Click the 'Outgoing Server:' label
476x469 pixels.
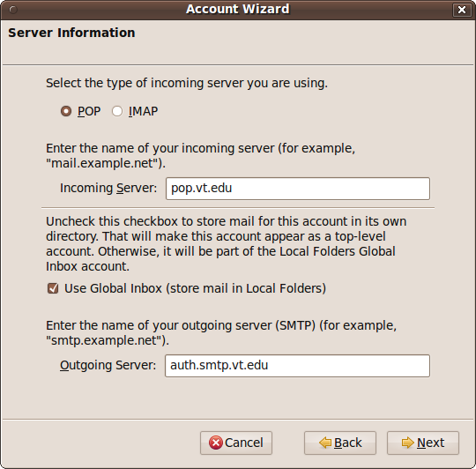[x=108, y=365]
